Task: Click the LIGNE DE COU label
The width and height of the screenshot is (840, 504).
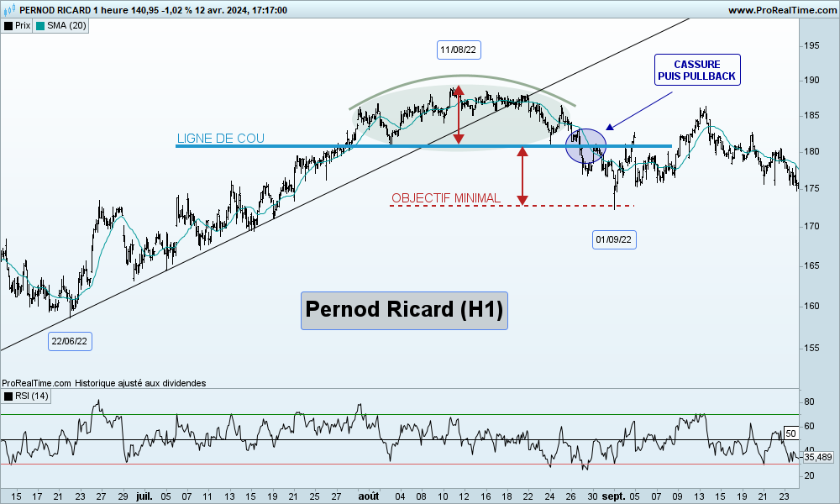Action: (x=221, y=139)
